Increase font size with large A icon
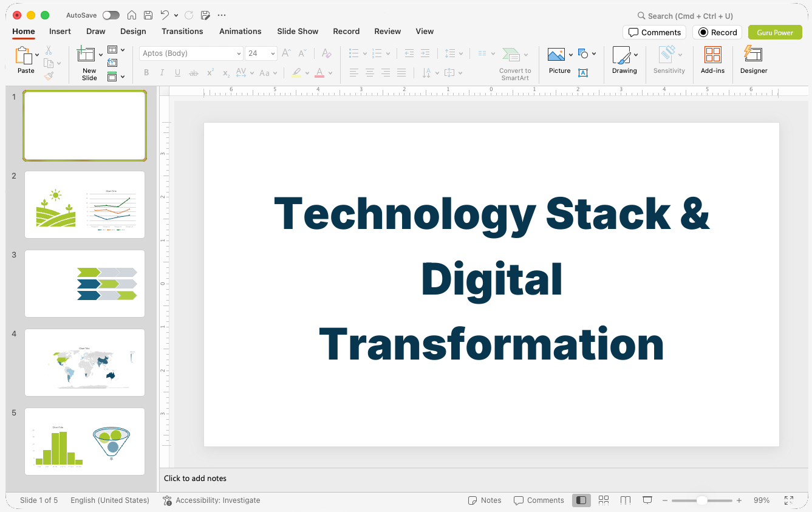 click(286, 53)
